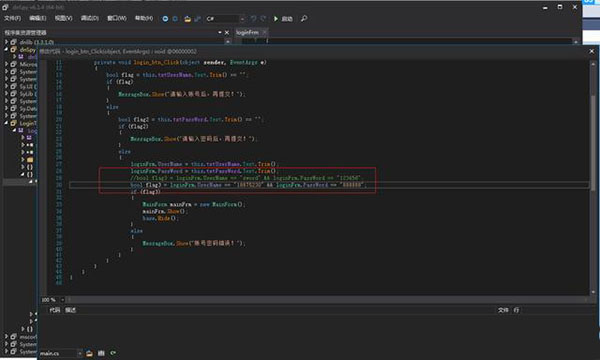Viewport: 600px width, 360px height.
Task: Select the dnlib assembly icon
Action: pos(13,42)
